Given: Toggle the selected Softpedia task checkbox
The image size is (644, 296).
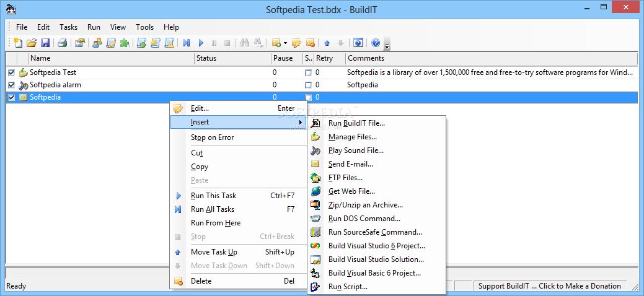Looking at the screenshot, I should pos(12,97).
